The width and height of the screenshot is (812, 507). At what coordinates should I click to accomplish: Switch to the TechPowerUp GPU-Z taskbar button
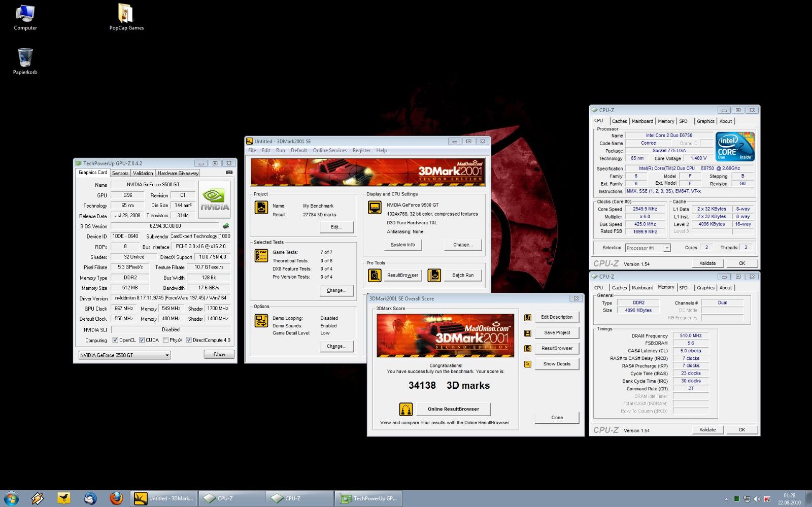coord(369,498)
